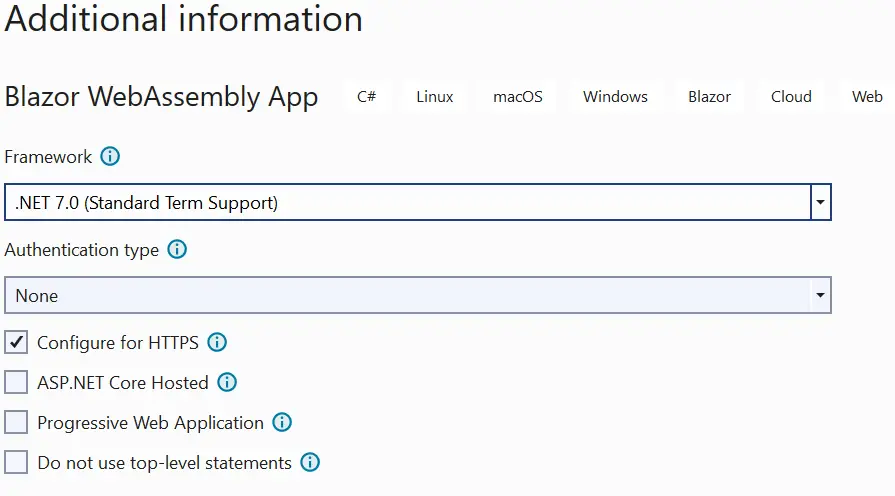
Task: Open the Authentication type dropdown arrow
Action: 820,295
